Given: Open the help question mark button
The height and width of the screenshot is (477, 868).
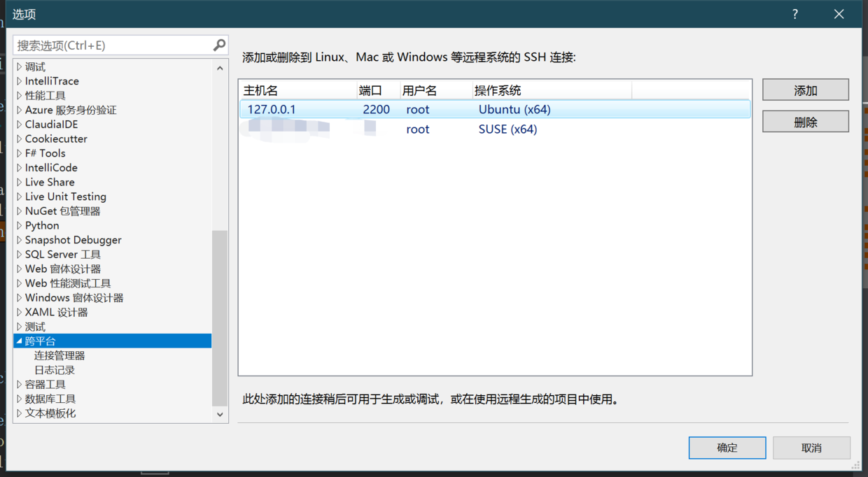Looking at the screenshot, I should pos(795,14).
